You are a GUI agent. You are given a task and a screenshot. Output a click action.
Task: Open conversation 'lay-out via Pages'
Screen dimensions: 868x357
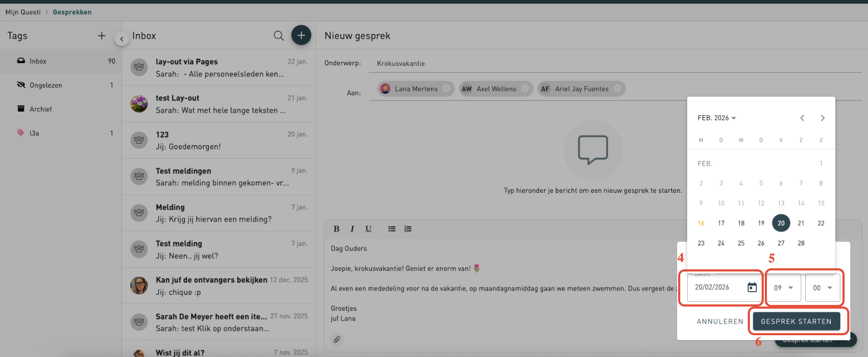219,67
